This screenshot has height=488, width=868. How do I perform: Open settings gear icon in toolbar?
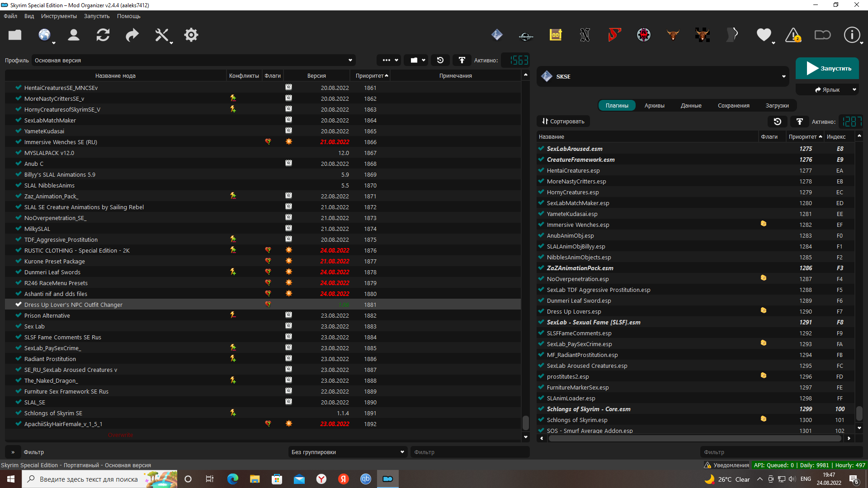(191, 35)
